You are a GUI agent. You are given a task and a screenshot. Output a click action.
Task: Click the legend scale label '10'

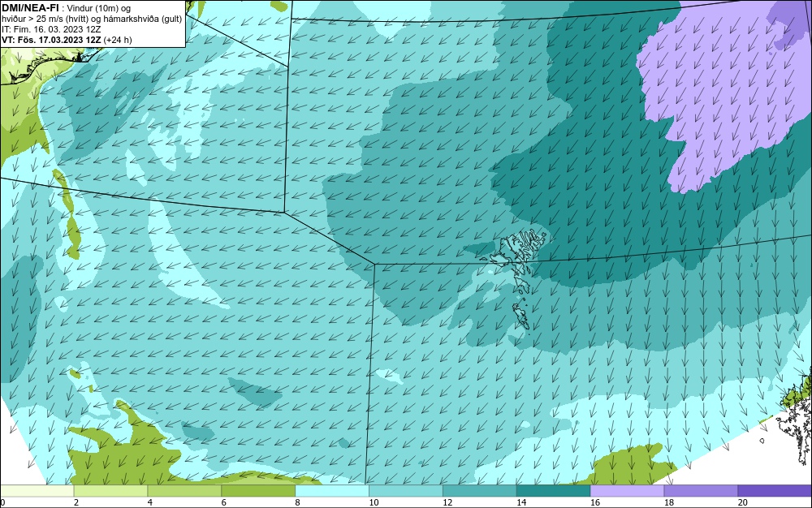pos(374,502)
